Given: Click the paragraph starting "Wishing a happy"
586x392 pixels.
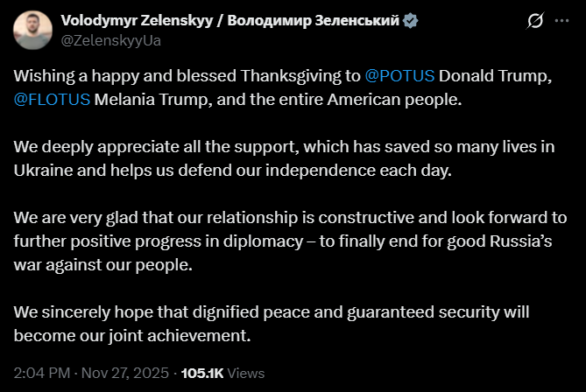Looking at the screenshot, I should 280,89.
